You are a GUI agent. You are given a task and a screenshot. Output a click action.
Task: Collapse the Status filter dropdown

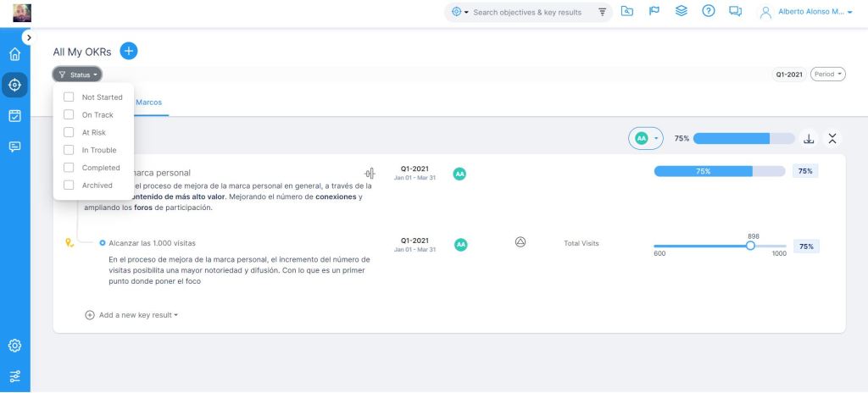[77, 75]
